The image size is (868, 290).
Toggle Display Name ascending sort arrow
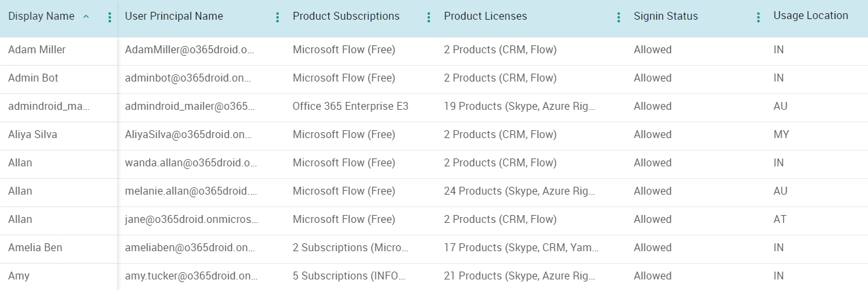[x=86, y=17]
